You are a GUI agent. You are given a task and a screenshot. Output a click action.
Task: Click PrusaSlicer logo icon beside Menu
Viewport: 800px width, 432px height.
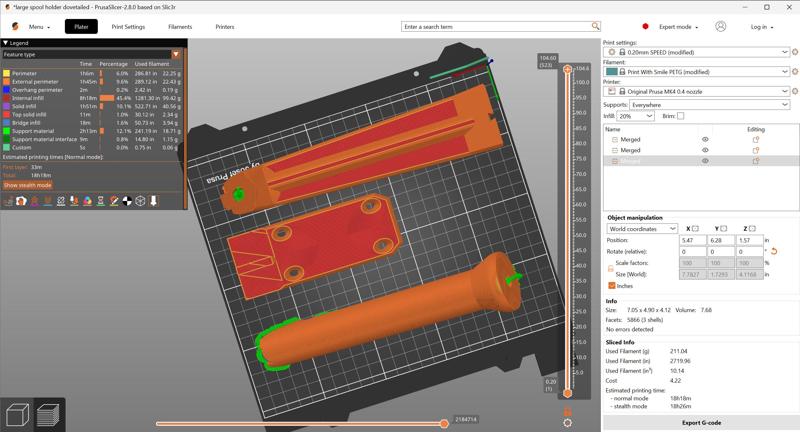(x=15, y=27)
